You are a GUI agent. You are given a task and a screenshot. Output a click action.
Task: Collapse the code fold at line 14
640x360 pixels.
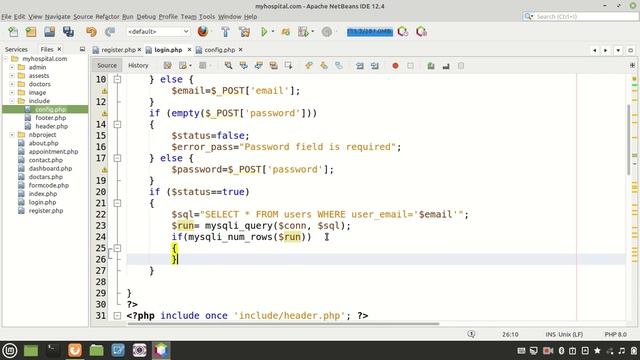pos(117,124)
